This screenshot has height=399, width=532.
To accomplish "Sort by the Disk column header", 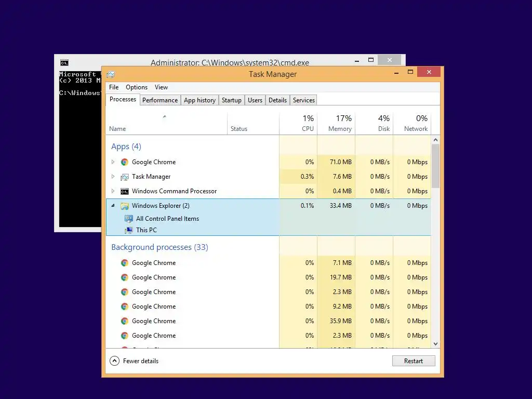I will [x=374, y=124].
